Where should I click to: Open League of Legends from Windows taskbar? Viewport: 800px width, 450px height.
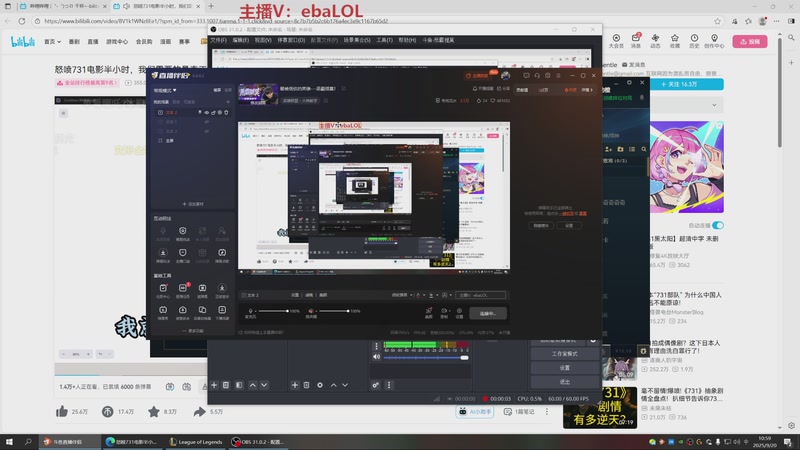click(196, 442)
